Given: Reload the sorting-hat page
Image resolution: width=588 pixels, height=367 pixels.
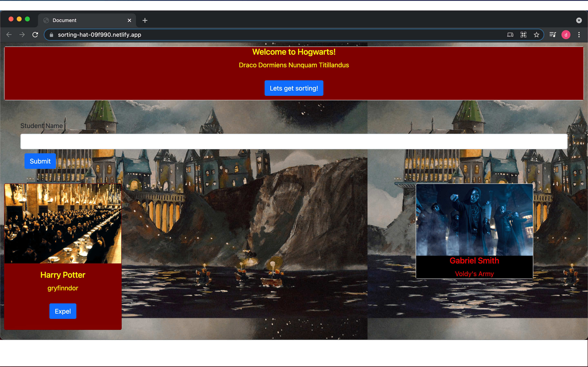Looking at the screenshot, I should 35,34.
